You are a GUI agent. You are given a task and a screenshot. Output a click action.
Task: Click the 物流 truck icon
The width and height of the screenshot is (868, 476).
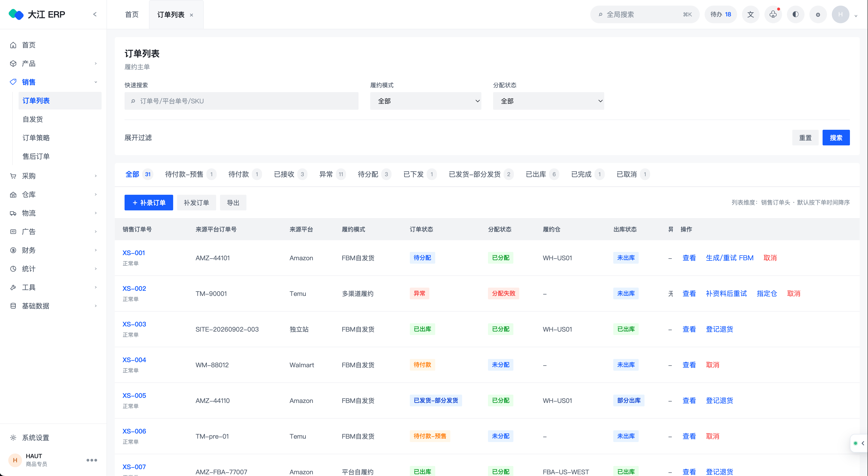coord(13,213)
